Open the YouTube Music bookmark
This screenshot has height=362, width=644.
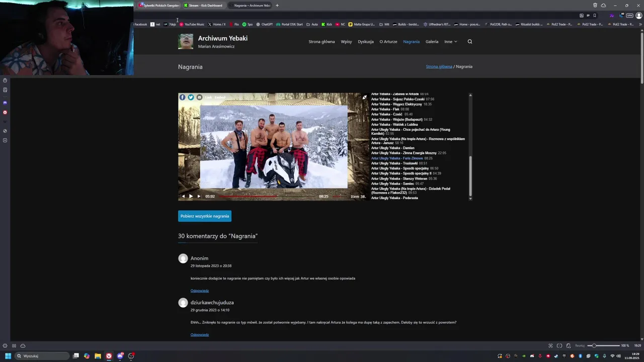(x=192, y=24)
